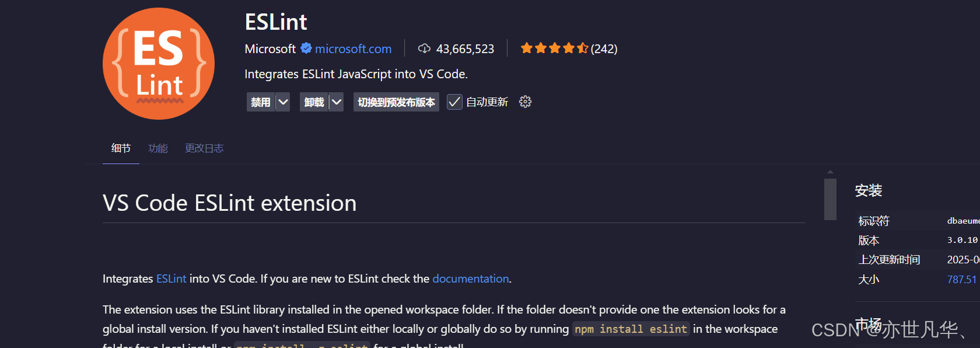The image size is (980, 348).
Task: Expand the 禁用 dropdown arrow
Action: 283,102
